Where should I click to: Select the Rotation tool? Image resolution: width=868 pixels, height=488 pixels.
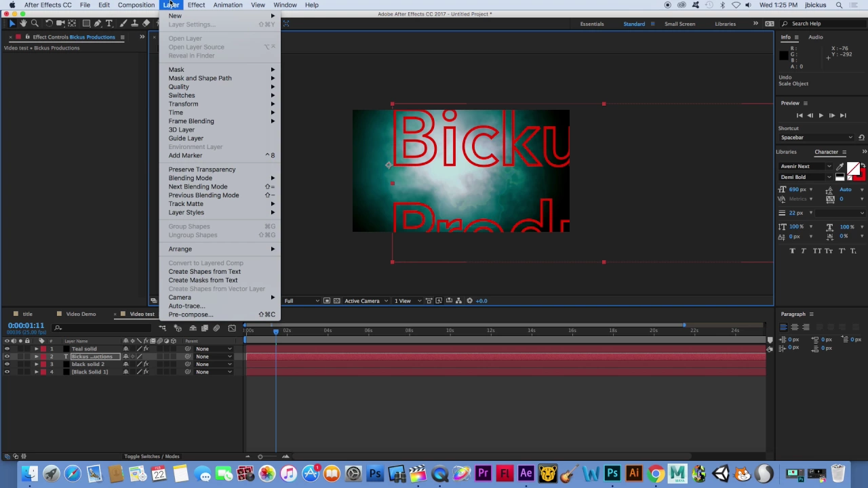pyautogui.click(x=49, y=24)
